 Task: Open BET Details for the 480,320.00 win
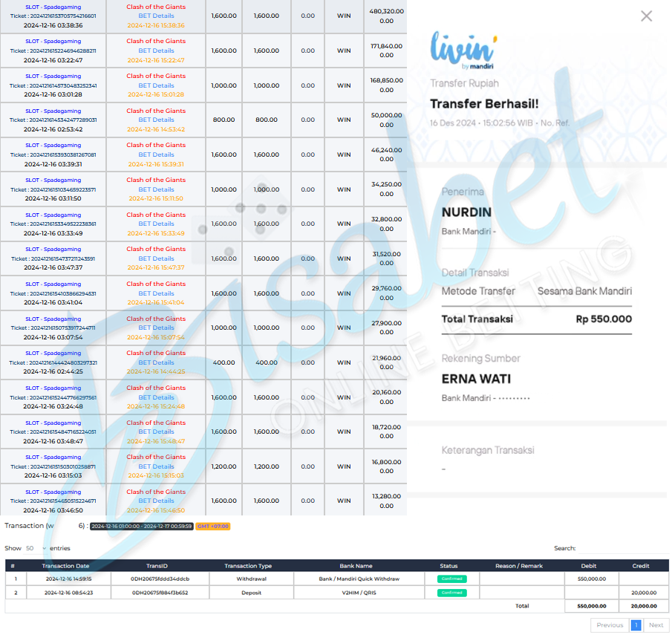pos(156,16)
